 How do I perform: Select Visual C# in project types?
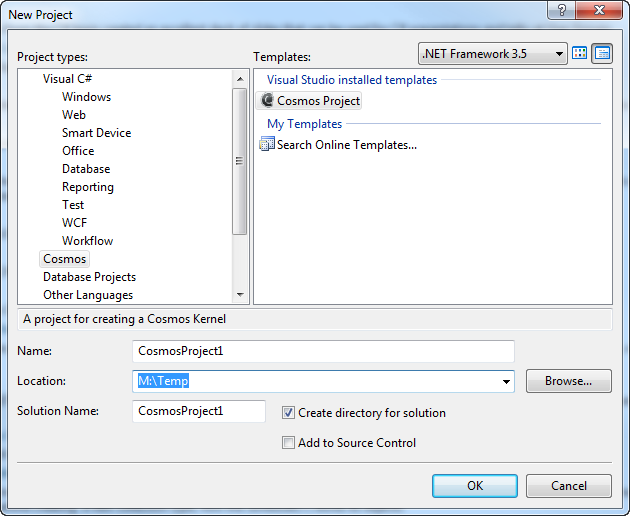pyautogui.click(x=68, y=79)
